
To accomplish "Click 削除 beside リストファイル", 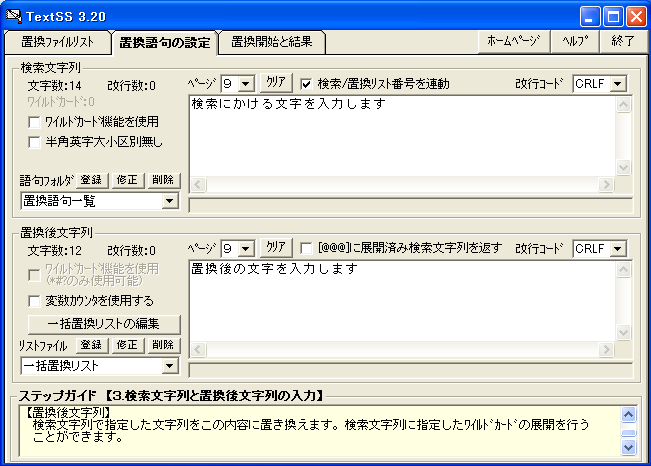I will click(x=163, y=345).
